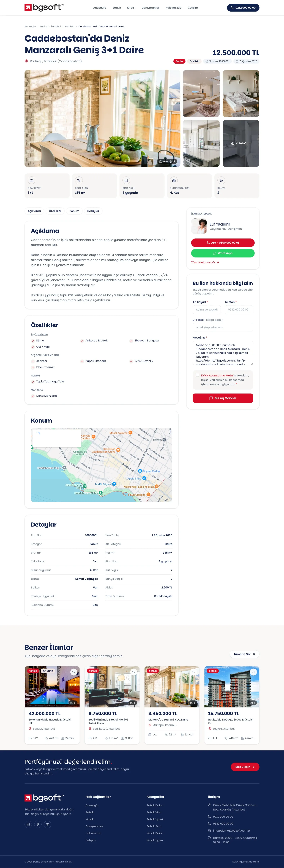Click the bed icon above Oda Sayısı
This screenshot has width=284, height=868.
pyautogui.click(x=31, y=180)
